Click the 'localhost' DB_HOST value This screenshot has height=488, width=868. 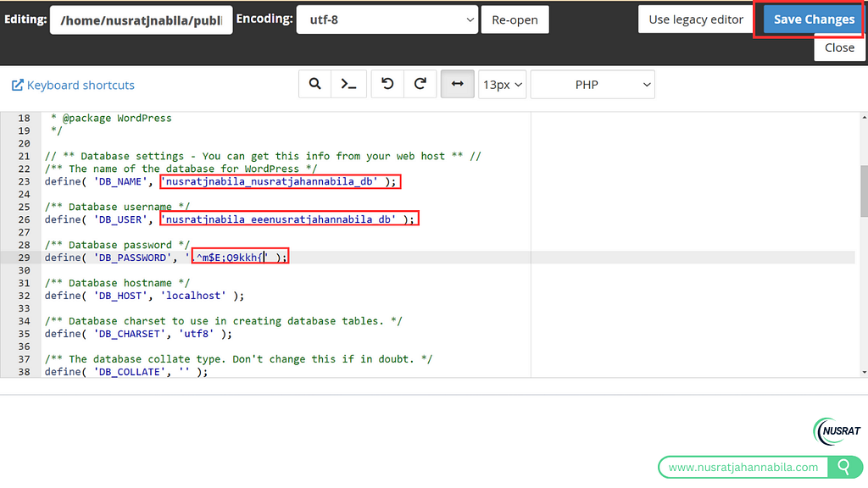(193, 296)
